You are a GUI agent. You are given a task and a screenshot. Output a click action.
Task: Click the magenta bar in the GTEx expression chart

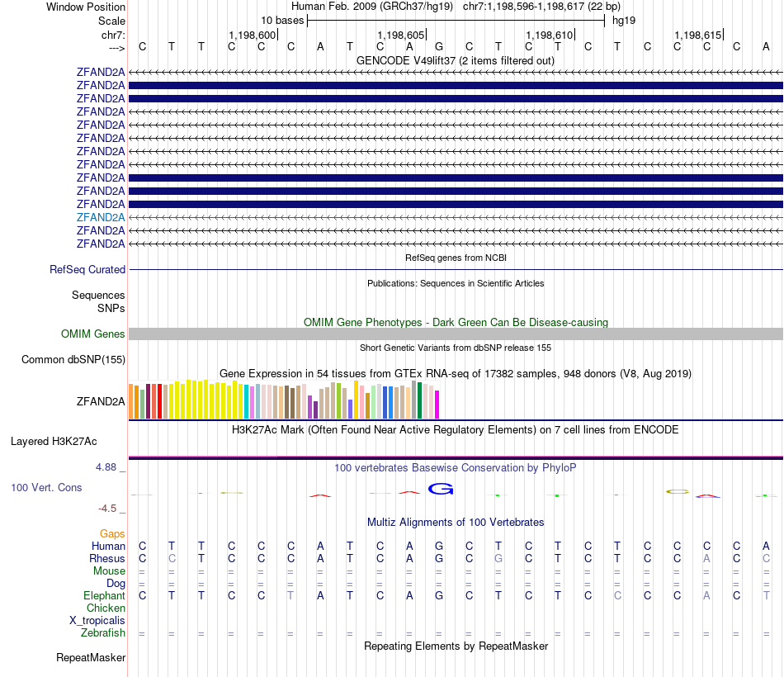tap(437, 405)
